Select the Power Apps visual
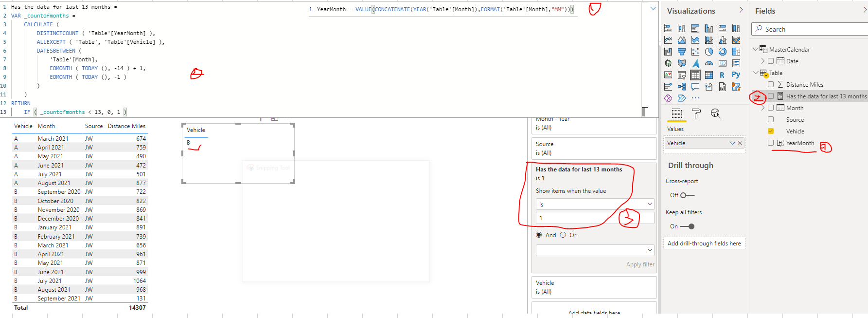The height and width of the screenshot is (318, 868). click(668, 98)
